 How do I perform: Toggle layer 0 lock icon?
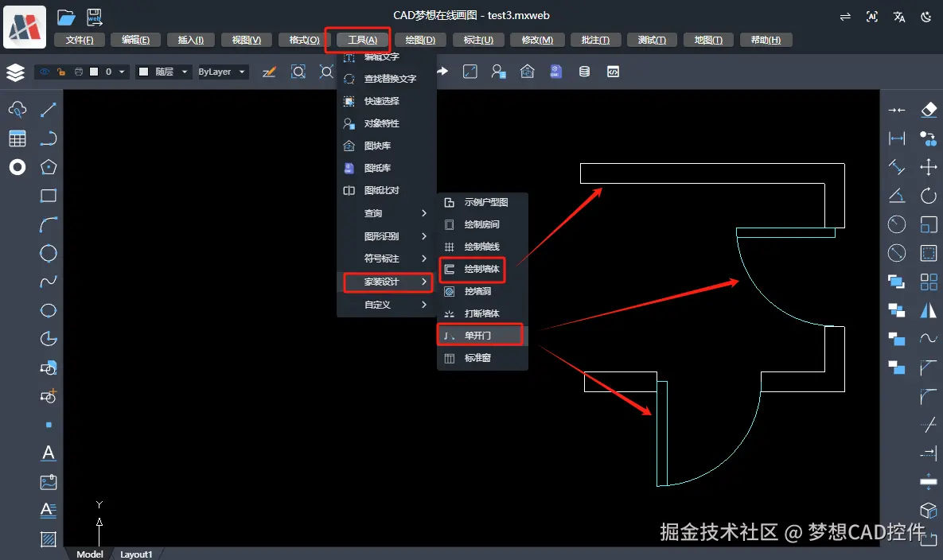point(60,72)
